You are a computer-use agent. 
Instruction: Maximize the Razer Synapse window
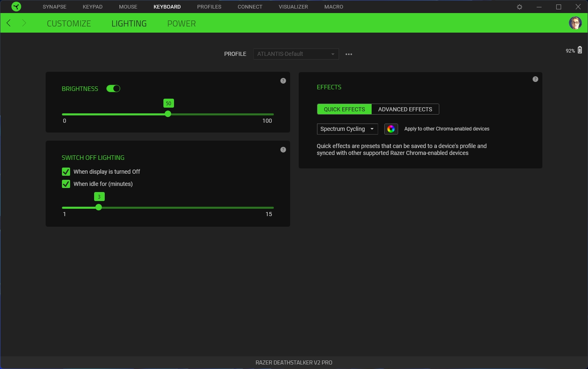pyautogui.click(x=559, y=7)
